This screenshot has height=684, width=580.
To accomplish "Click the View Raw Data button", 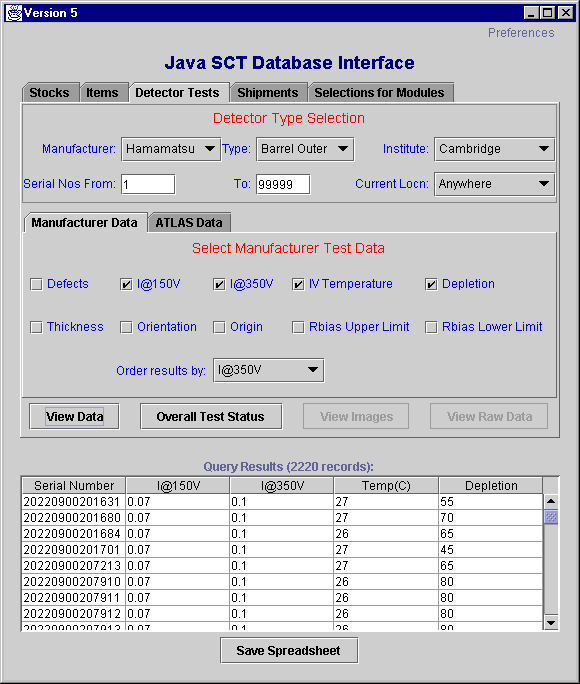I will [489, 417].
